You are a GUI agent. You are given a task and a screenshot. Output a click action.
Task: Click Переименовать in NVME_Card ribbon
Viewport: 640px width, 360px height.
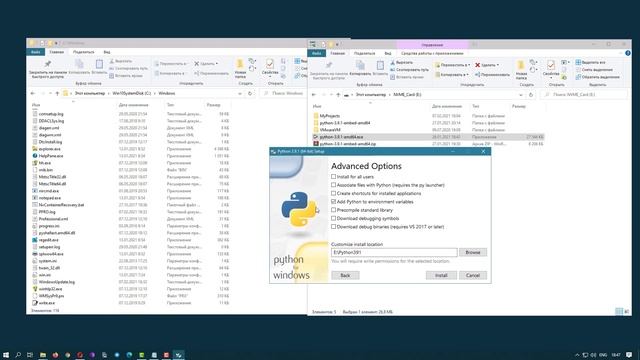(492, 75)
